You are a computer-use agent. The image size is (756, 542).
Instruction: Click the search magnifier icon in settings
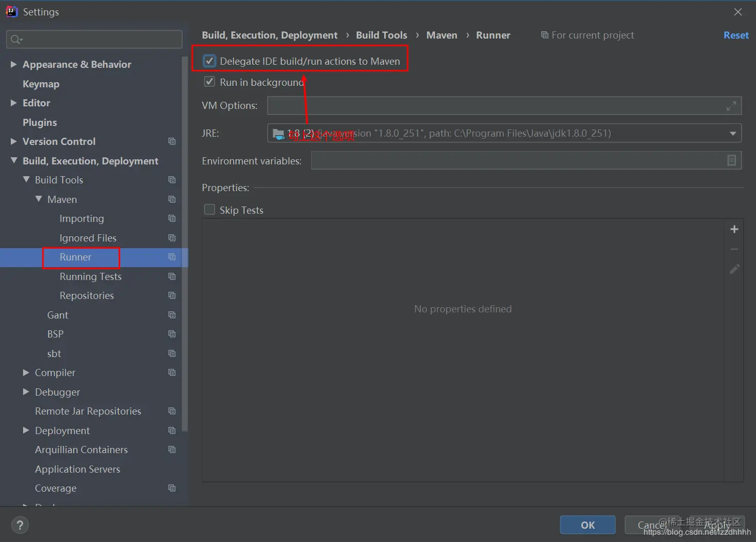tap(16, 40)
